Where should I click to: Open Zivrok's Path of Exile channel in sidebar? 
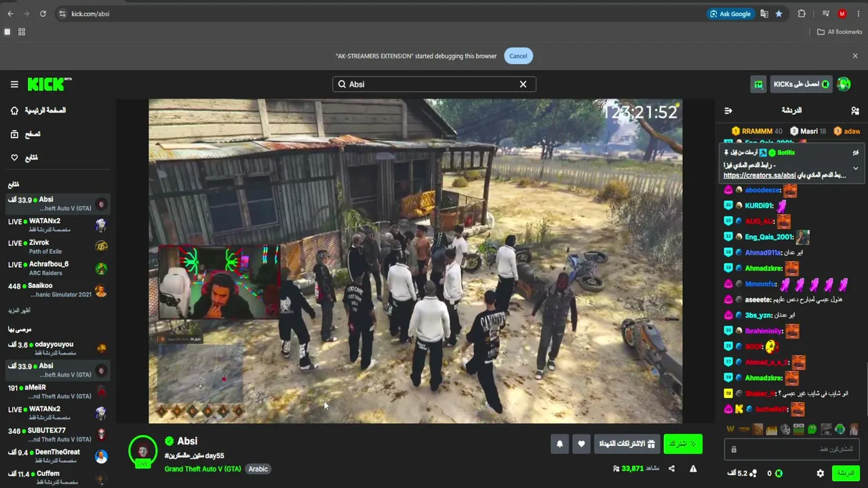click(58, 247)
